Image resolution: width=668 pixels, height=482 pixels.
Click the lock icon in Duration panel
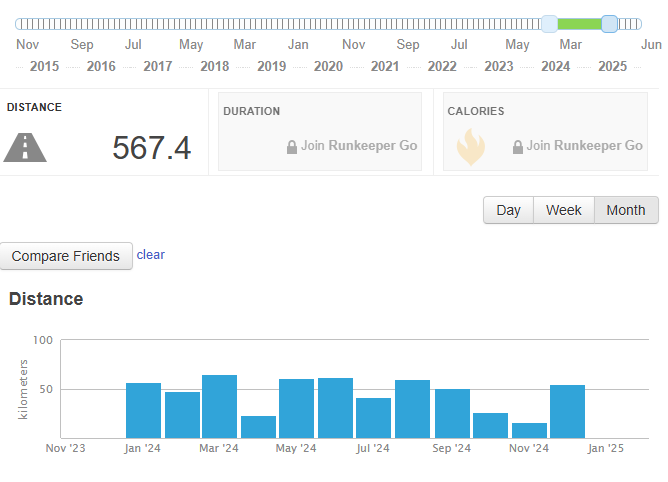[x=292, y=147]
